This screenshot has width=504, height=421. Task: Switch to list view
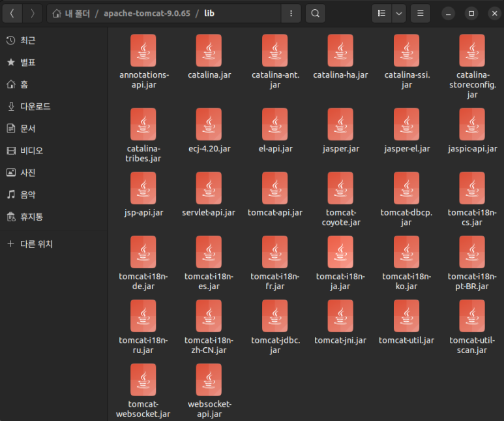coord(381,14)
